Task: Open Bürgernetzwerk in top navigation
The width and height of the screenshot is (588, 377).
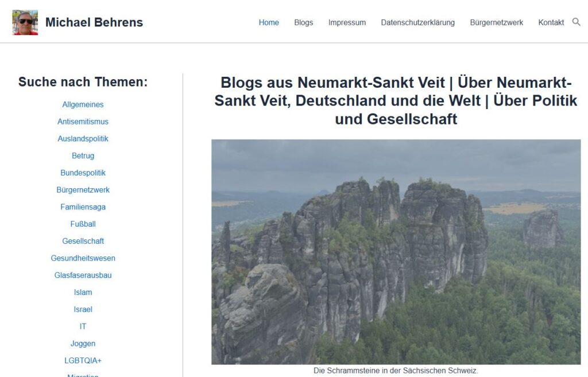Action: [497, 22]
